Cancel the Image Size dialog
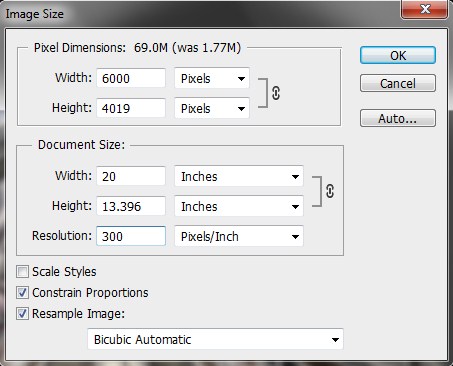The height and width of the screenshot is (366, 453). tap(398, 83)
